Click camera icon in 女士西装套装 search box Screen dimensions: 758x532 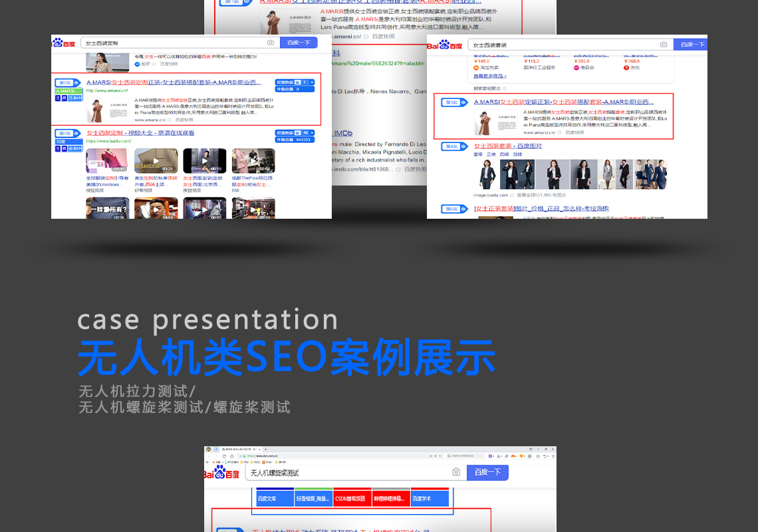pyautogui.click(x=663, y=45)
